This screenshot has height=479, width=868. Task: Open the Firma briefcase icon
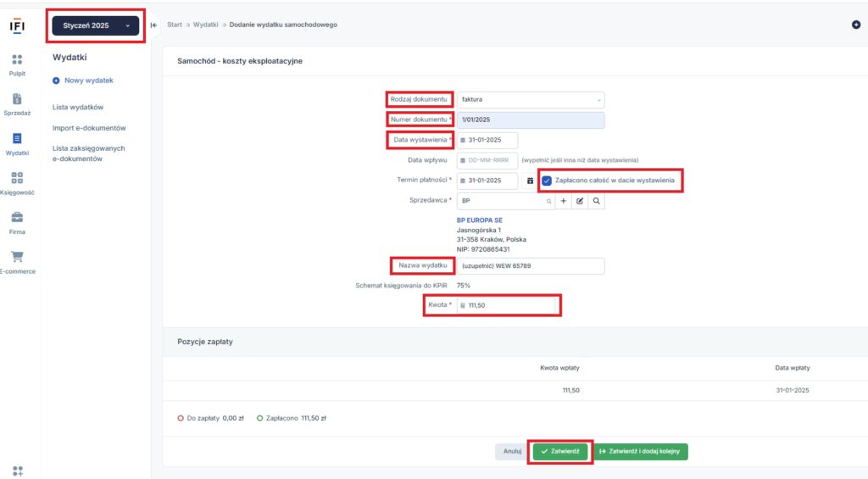click(17, 218)
